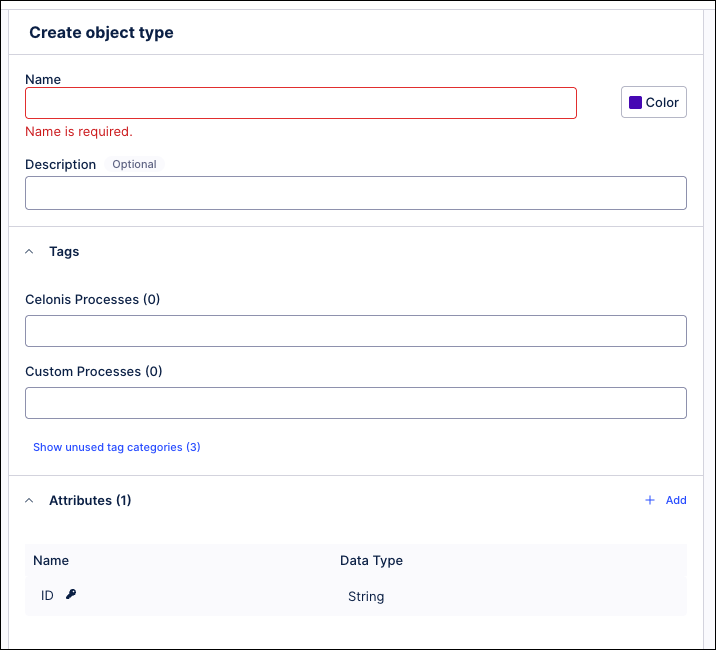Click the Name column header
The image size is (716, 650).
[51, 560]
